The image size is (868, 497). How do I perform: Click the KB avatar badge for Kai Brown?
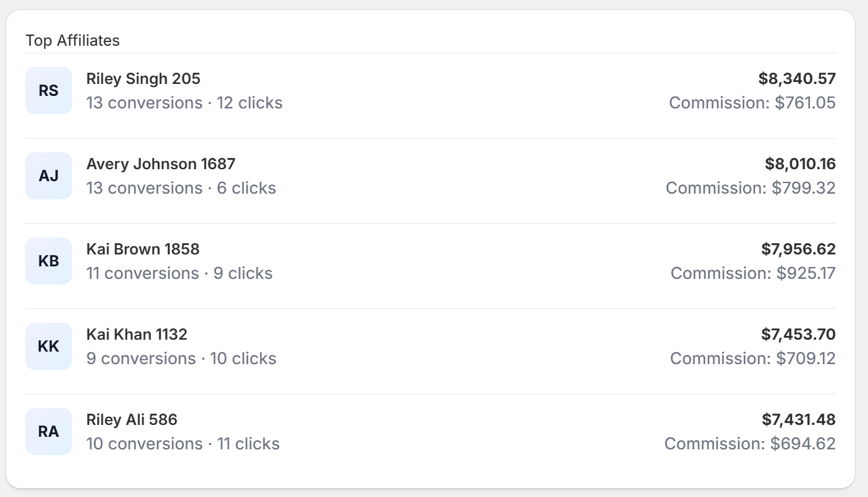(x=48, y=261)
